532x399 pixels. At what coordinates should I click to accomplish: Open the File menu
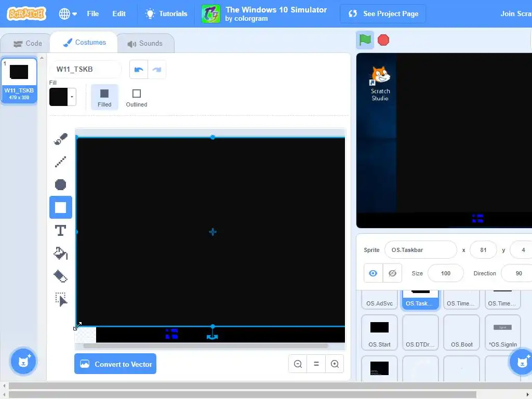point(92,14)
